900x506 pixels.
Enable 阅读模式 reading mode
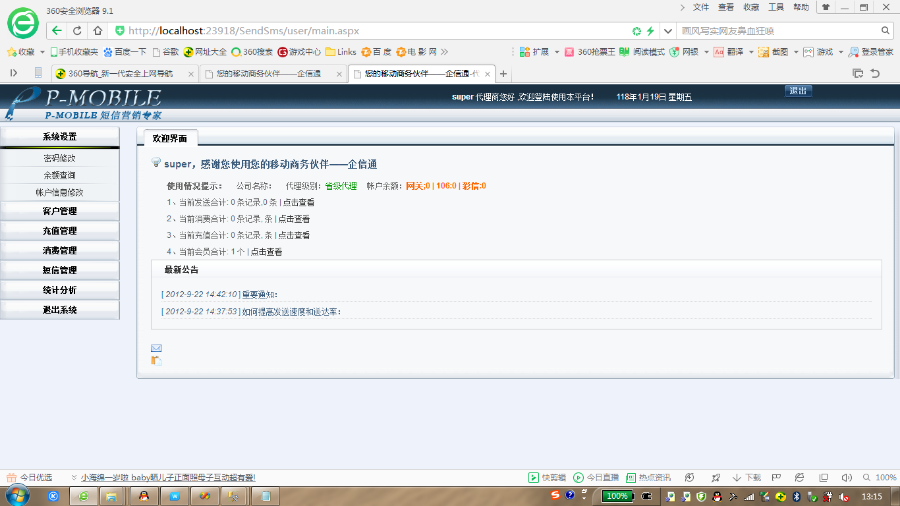(642, 52)
